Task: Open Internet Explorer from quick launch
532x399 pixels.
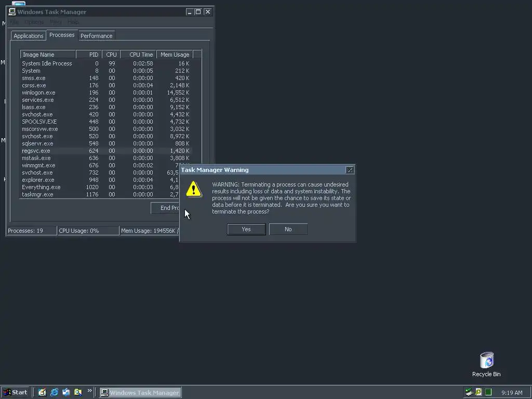Action: pyautogui.click(x=54, y=392)
